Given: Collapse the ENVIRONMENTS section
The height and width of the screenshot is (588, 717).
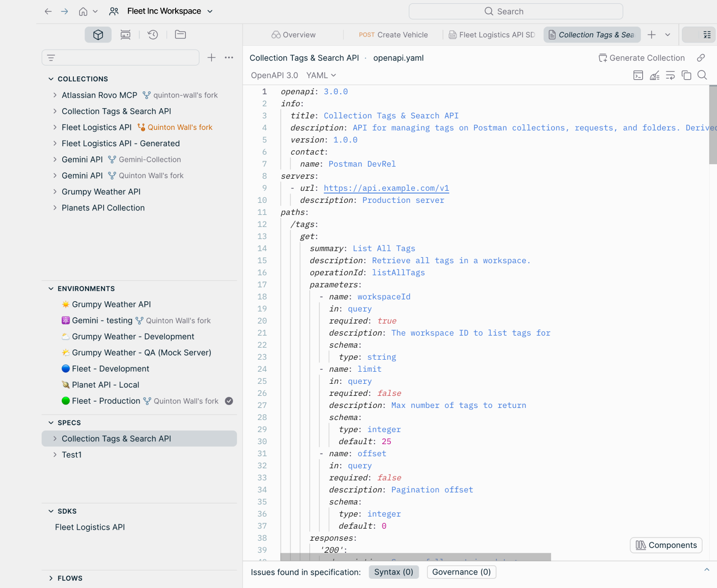Looking at the screenshot, I should point(51,288).
